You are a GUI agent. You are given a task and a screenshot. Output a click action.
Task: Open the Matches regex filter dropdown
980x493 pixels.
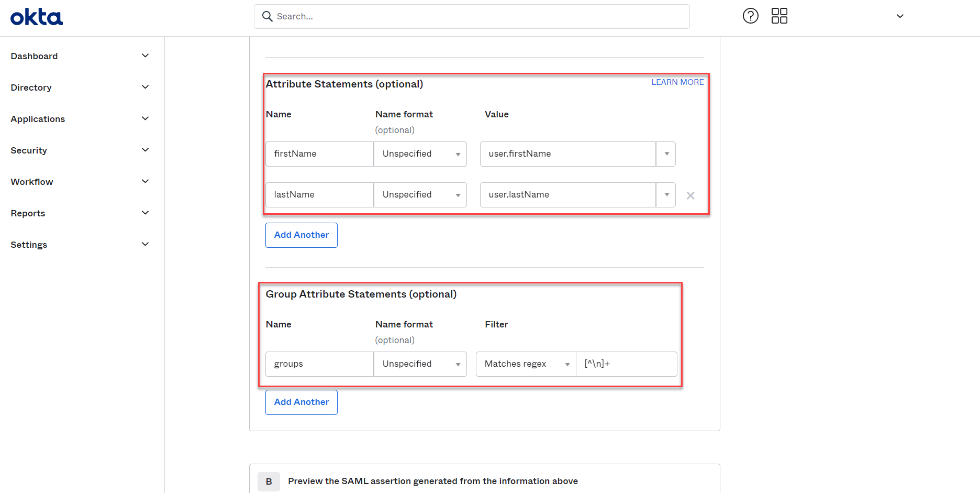coord(526,364)
